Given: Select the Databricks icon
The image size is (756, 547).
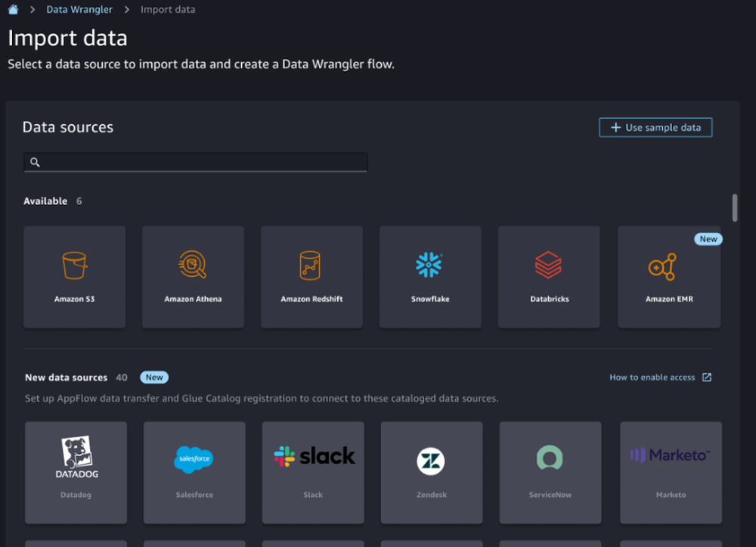Looking at the screenshot, I should coord(548,265).
